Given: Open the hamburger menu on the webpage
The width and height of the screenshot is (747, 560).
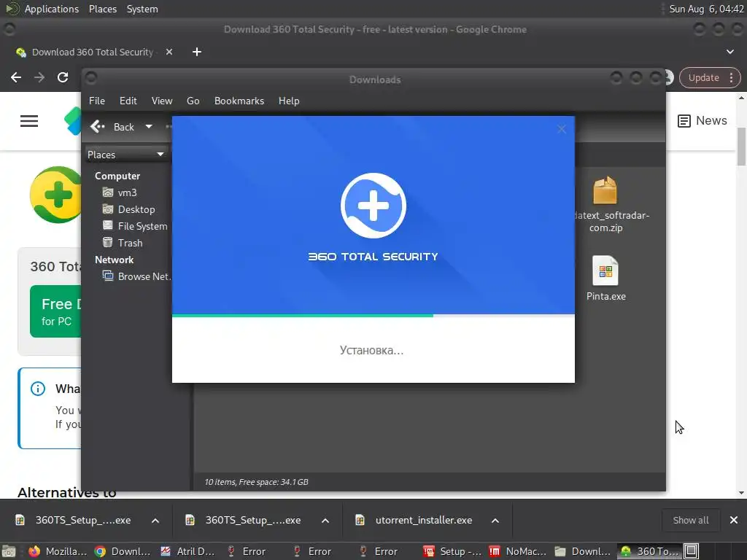Looking at the screenshot, I should 29,121.
